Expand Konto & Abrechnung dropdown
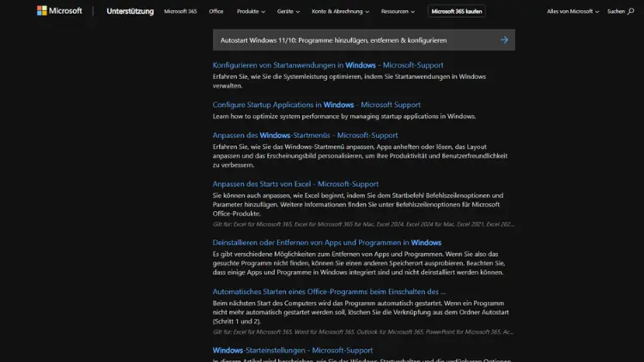The image size is (644, 362). tap(340, 11)
